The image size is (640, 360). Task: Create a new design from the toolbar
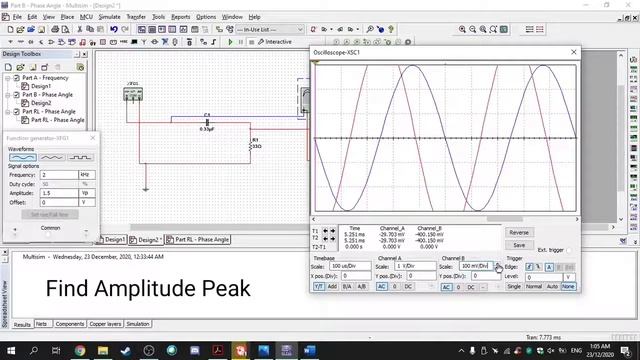(x=11, y=29)
